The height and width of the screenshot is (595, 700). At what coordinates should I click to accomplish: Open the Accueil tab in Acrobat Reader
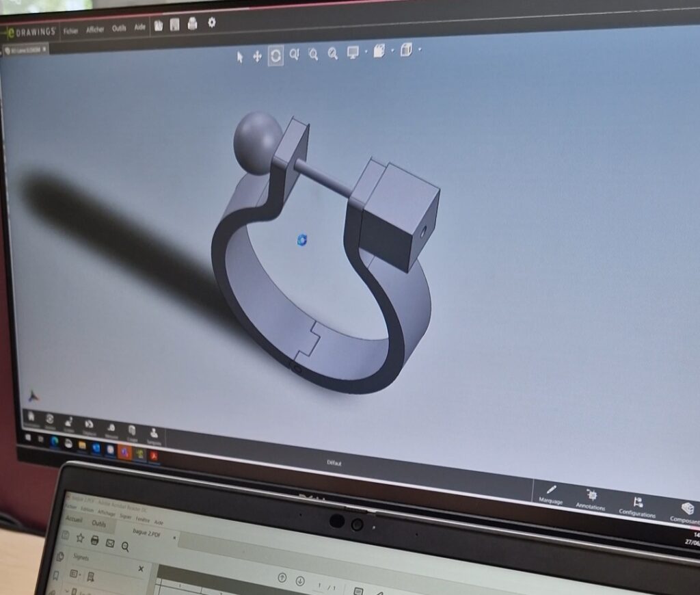point(74,519)
